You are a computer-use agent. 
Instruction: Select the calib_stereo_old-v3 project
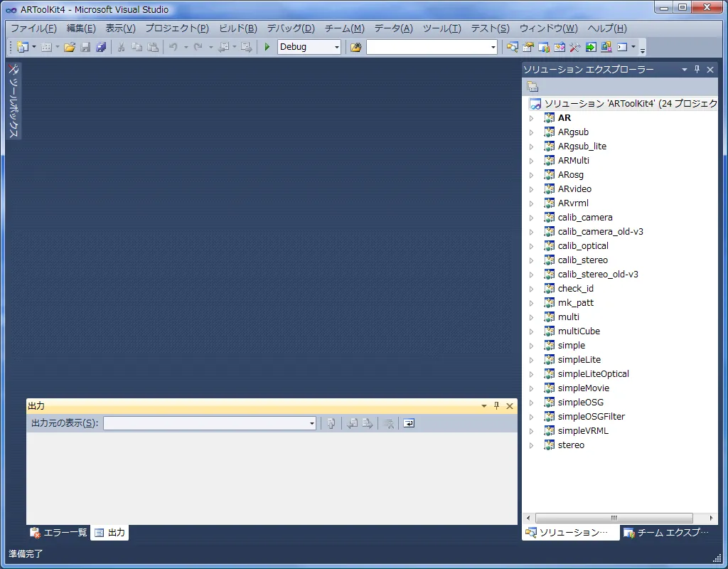tap(598, 275)
